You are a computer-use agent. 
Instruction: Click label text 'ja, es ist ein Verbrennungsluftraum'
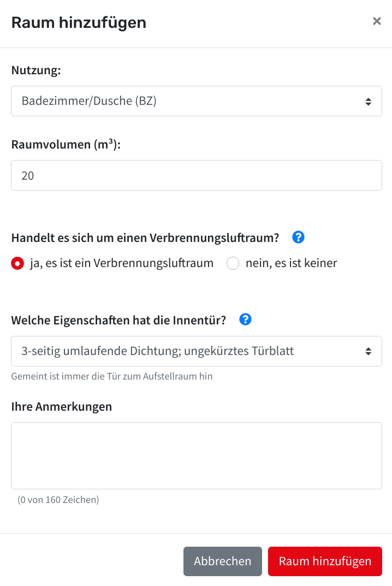[x=122, y=263]
